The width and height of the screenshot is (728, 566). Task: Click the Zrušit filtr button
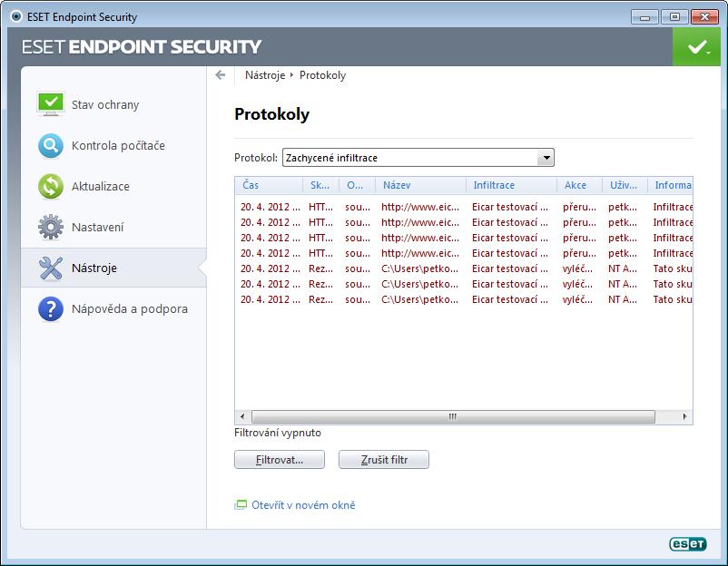[384, 460]
